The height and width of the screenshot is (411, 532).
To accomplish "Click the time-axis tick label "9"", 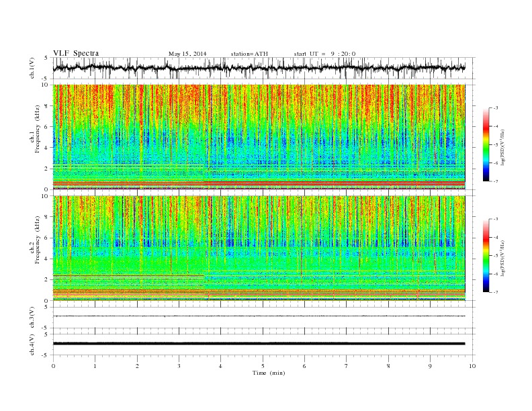I will [430, 366].
